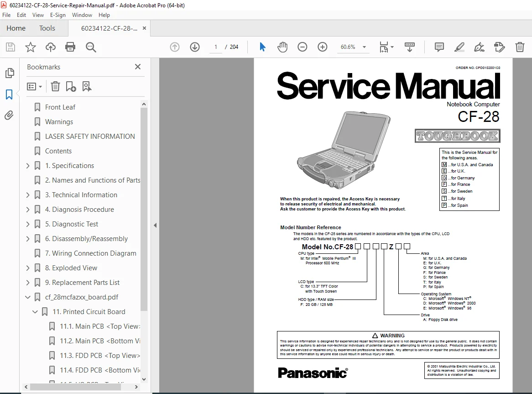Click the stamp tool icon
Viewport: 532px width, 394px height.
tap(500, 47)
